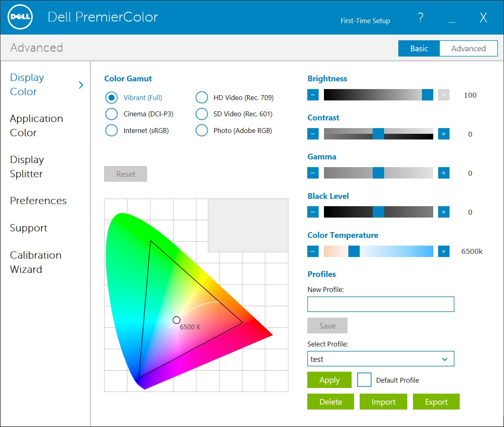The height and width of the screenshot is (427, 504).
Task: Click the New Profile text field
Action: tap(380, 304)
